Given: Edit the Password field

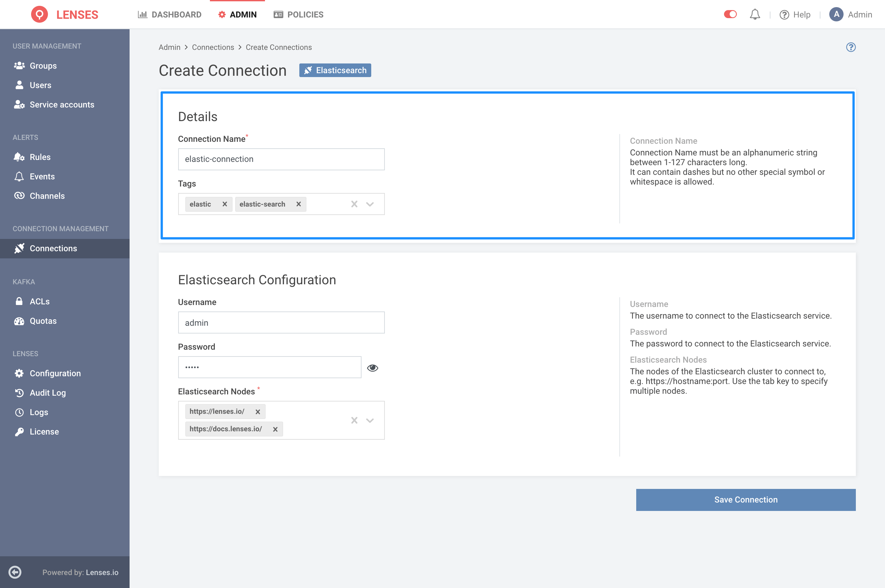Looking at the screenshot, I should coord(270,367).
